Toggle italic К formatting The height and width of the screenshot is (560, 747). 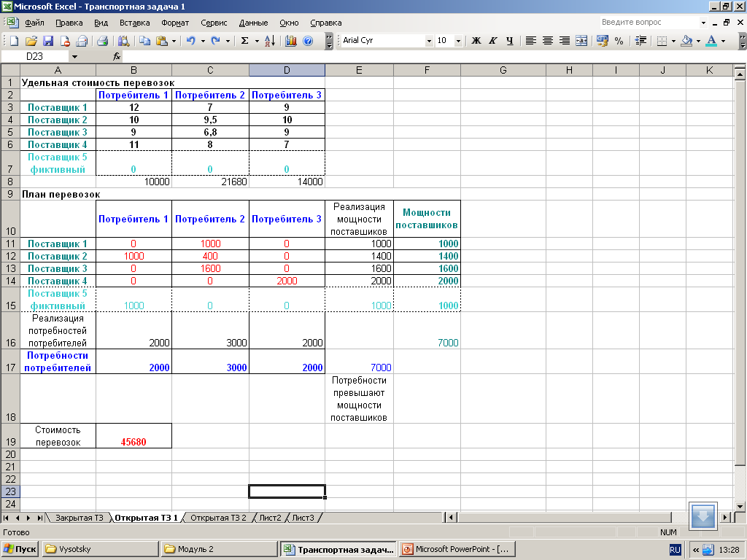click(x=493, y=41)
